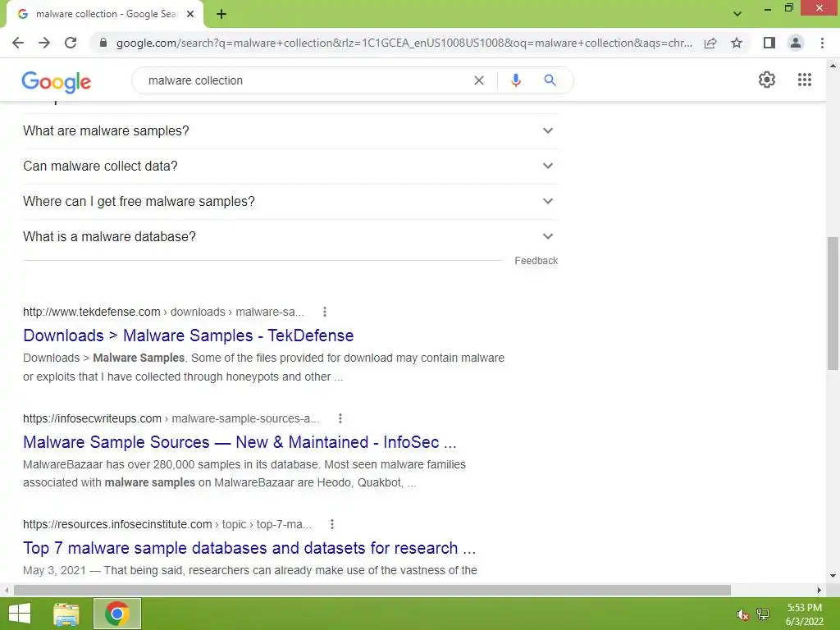This screenshot has height=630, width=840.
Task: Expand 'Can malware collect data?'
Action: click(x=290, y=166)
